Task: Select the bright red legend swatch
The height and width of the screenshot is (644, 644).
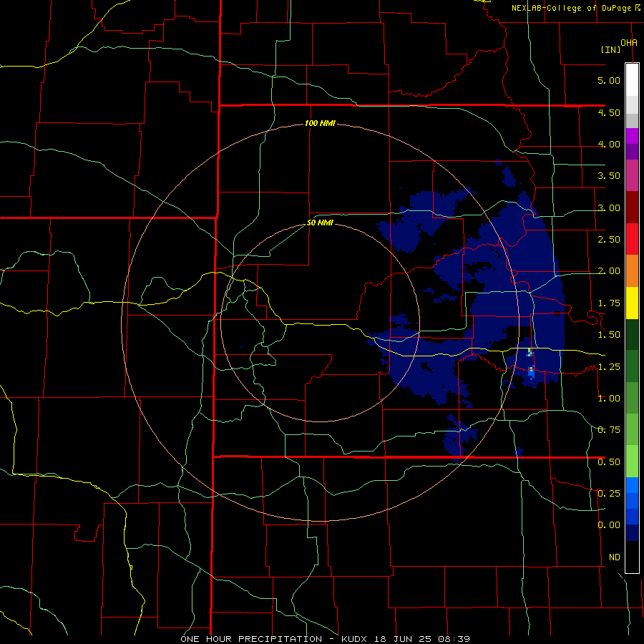Action: point(632,239)
